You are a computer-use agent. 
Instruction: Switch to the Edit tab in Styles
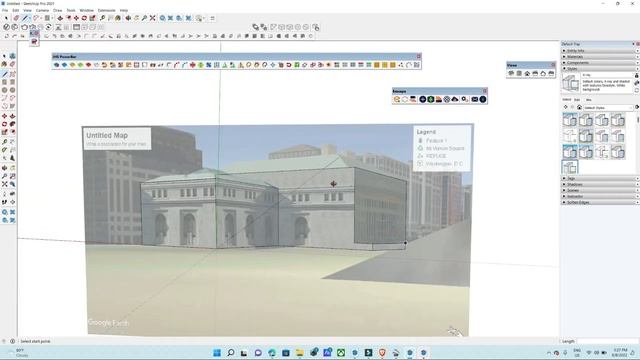click(x=577, y=100)
